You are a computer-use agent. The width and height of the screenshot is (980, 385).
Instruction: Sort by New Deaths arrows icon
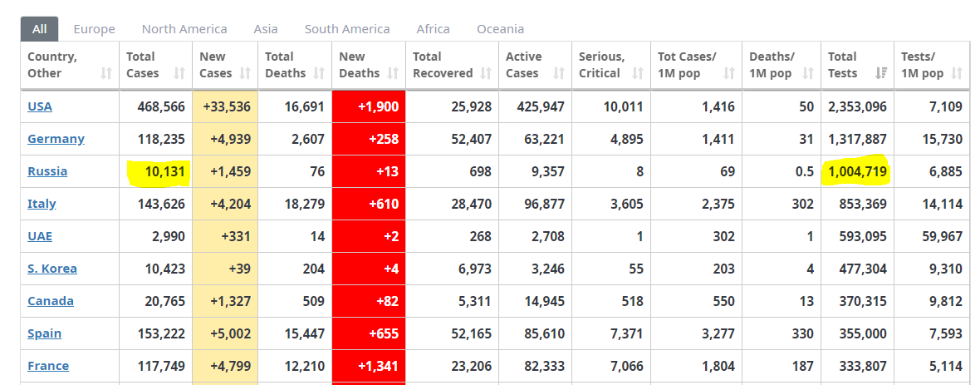[x=393, y=73]
